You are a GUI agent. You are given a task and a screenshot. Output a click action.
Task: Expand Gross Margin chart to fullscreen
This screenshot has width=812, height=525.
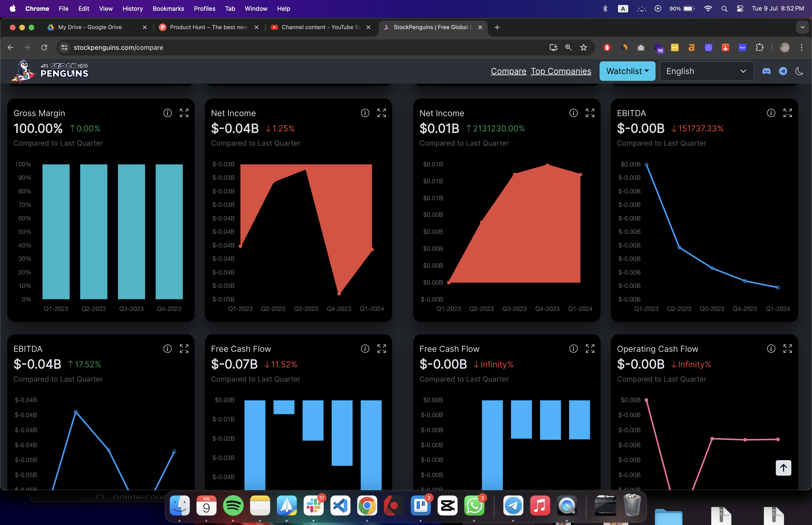click(184, 113)
